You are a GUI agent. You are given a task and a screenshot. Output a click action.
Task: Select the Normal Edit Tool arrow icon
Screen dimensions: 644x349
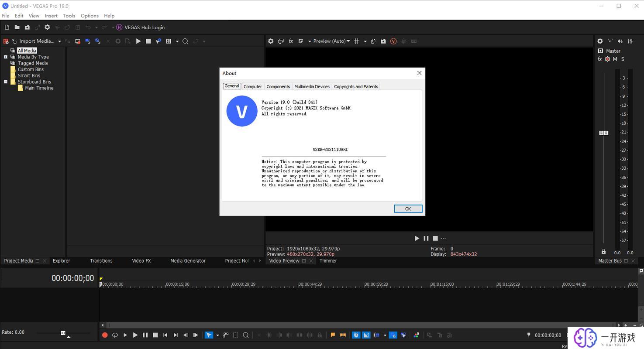coord(209,335)
